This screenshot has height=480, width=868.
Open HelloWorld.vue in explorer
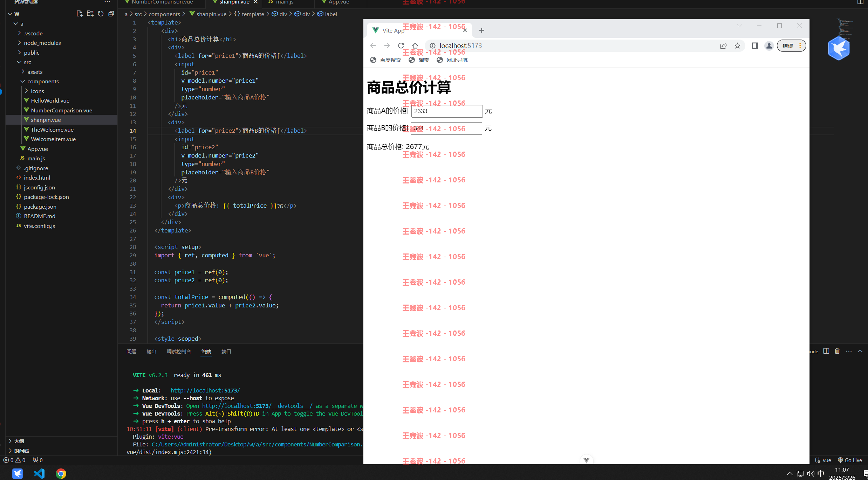point(50,100)
